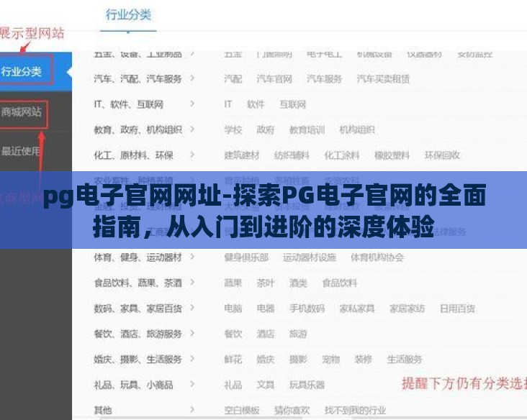Screen dimensions: 527x420
Task: Choose the 空白模板 option
Action: point(242,410)
